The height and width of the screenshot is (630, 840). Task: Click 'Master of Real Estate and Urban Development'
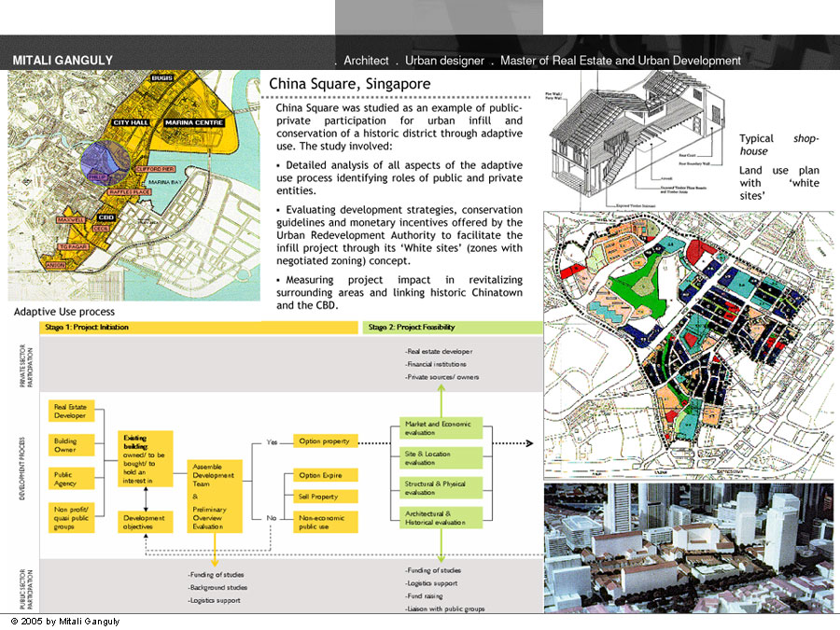[x=621, y=61]
